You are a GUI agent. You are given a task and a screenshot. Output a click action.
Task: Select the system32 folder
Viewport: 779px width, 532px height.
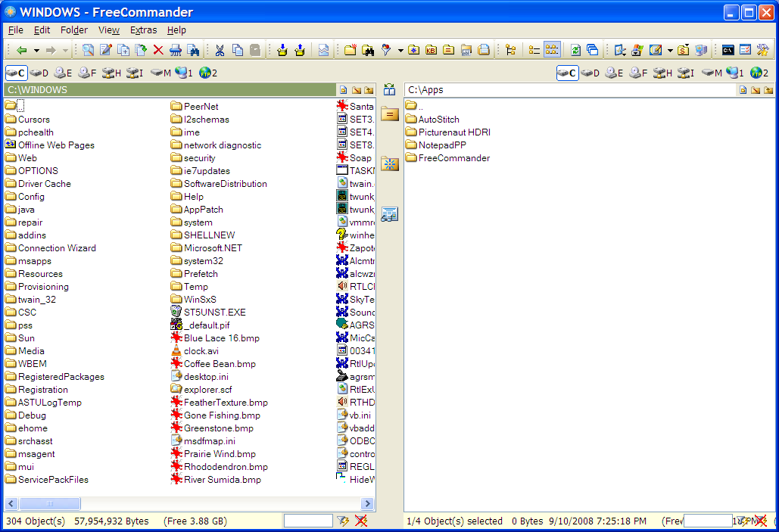click(x=197, y=261)
